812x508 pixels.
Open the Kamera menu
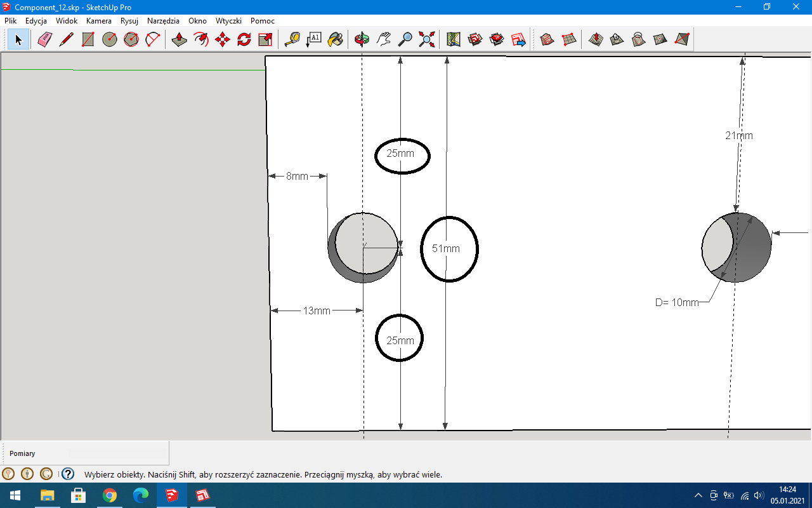tap(99, 21)
